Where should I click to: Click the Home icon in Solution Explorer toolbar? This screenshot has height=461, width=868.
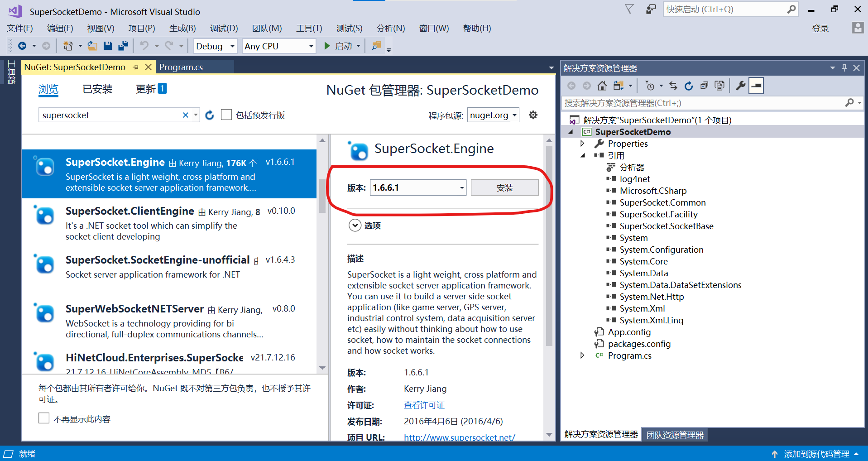602,85
